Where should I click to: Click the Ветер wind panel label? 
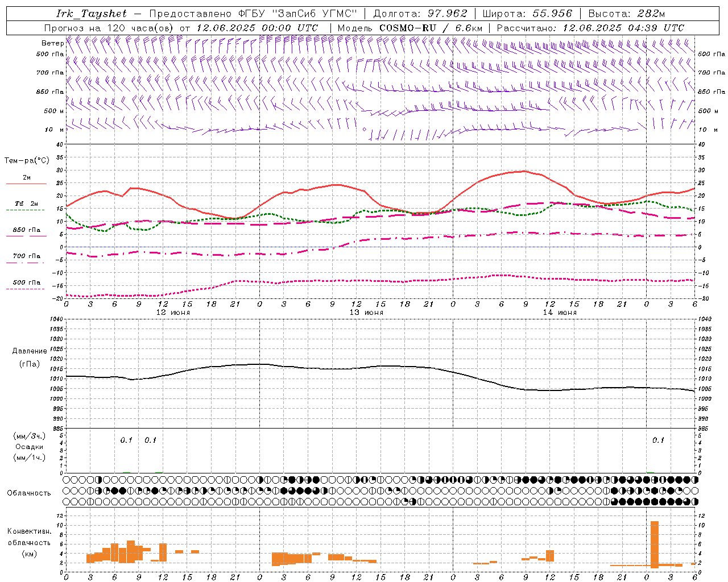[53, 43]
